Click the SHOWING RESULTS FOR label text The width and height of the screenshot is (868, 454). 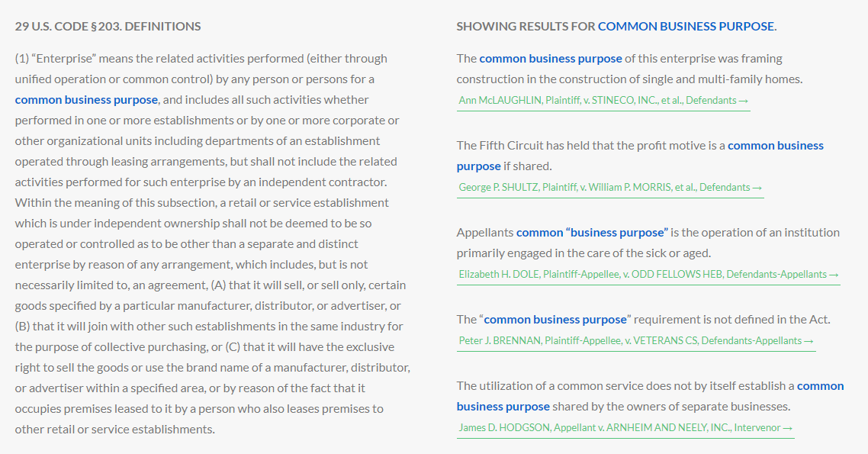526,27
